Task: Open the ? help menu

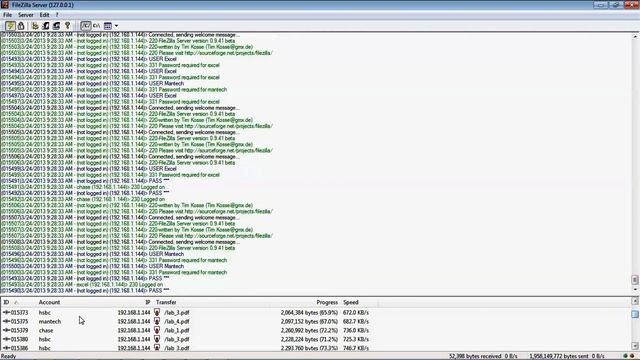Action: click(x=57, y=15)
